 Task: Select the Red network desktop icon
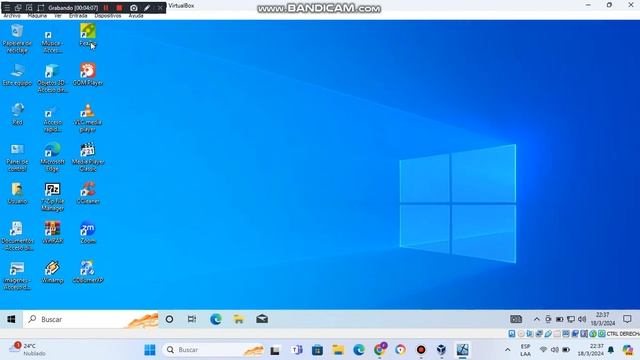[x=17, y=114]
